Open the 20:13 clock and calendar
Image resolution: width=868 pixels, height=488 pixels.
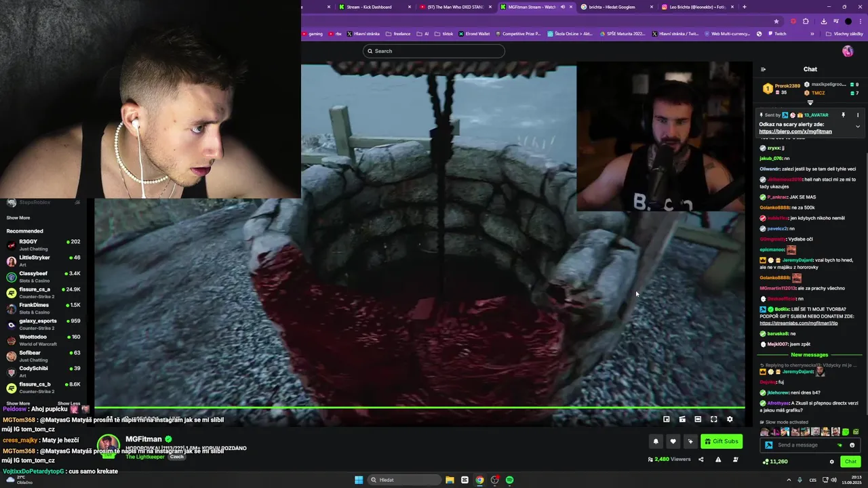click(x=853, y=480)
